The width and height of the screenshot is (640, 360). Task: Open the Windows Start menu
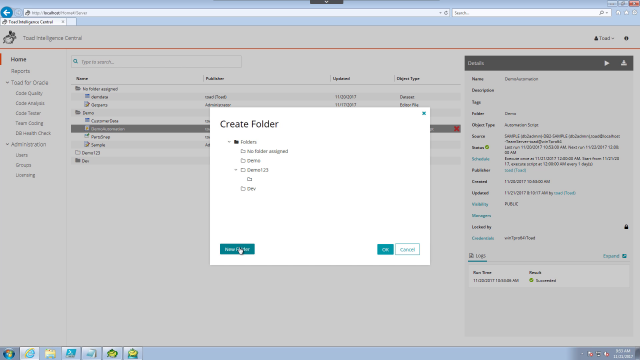click(x=9, y=353)
